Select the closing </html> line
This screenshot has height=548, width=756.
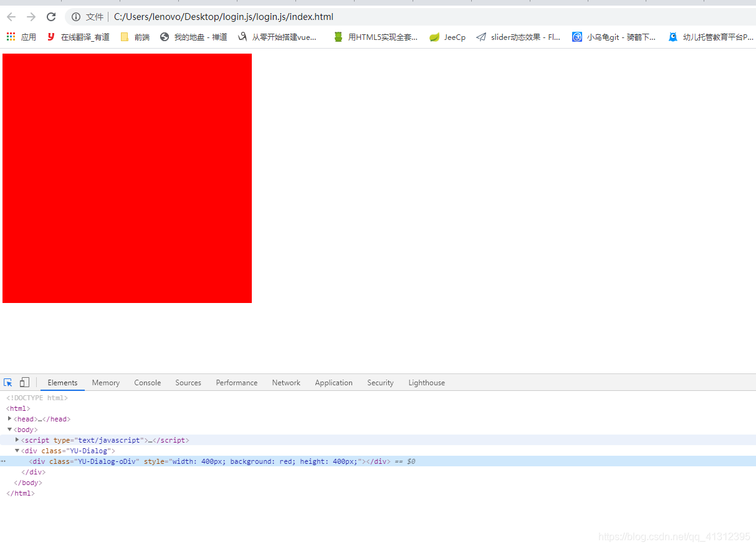[x=21, y=493]
